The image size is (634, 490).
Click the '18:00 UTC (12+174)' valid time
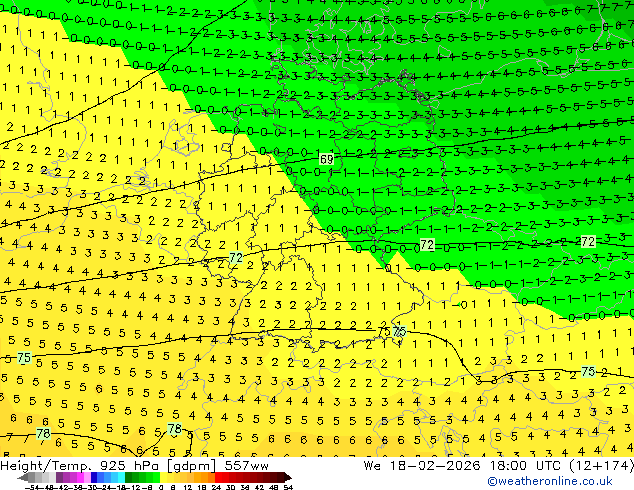coord(562,466)
